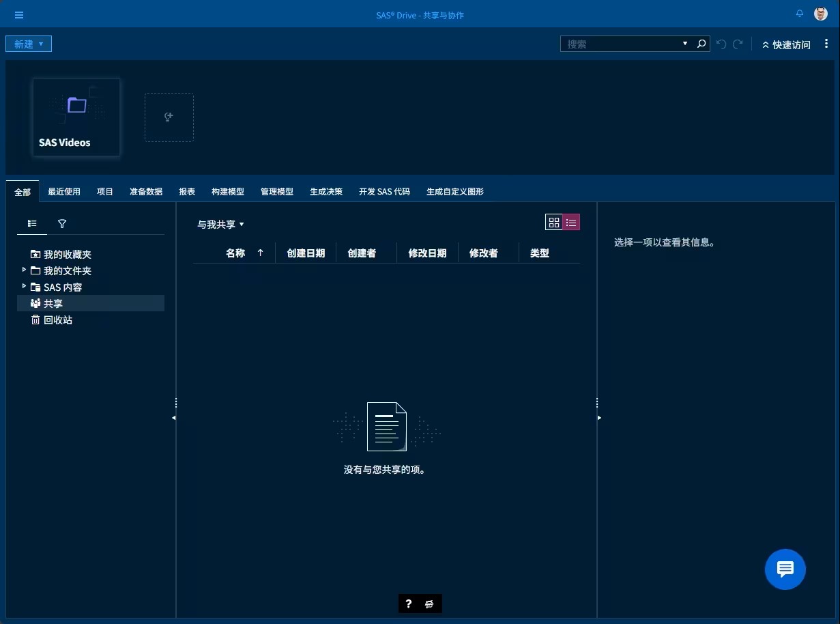
Task: Switch to folder tree view icon
Action: coord(32,223)
